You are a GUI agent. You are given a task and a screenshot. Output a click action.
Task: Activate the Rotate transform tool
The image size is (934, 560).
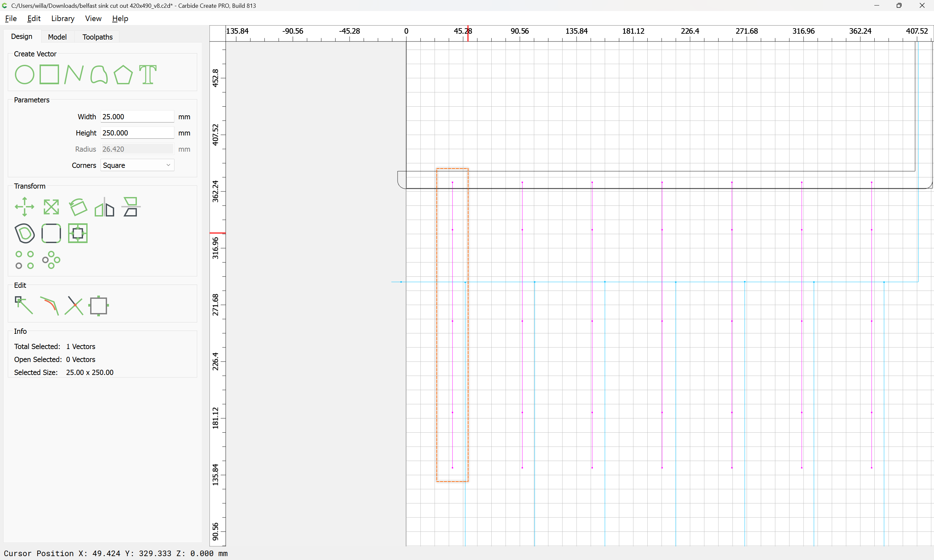click(x=78, y=207)
